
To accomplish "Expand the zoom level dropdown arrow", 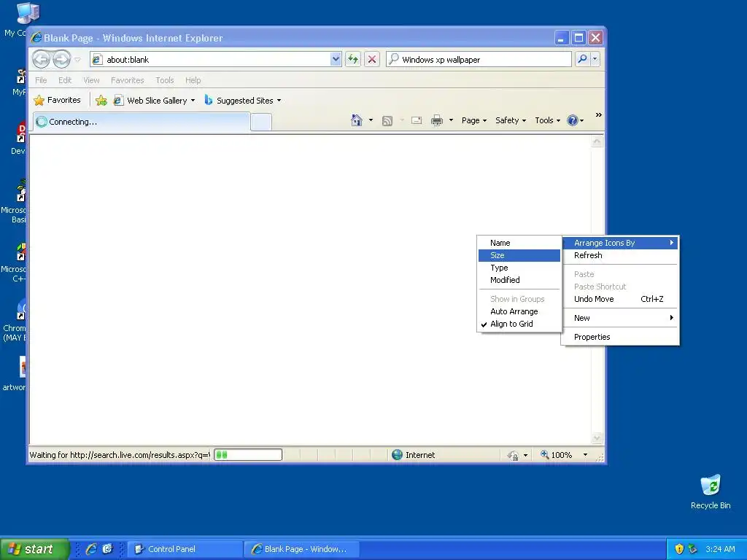I will coord(585,455).
